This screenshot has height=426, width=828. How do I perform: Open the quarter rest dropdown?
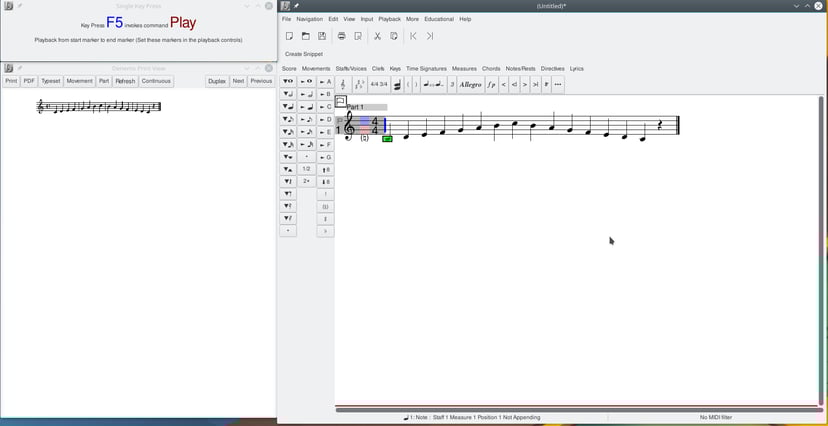pyautogui.click(x=288, y=182)
